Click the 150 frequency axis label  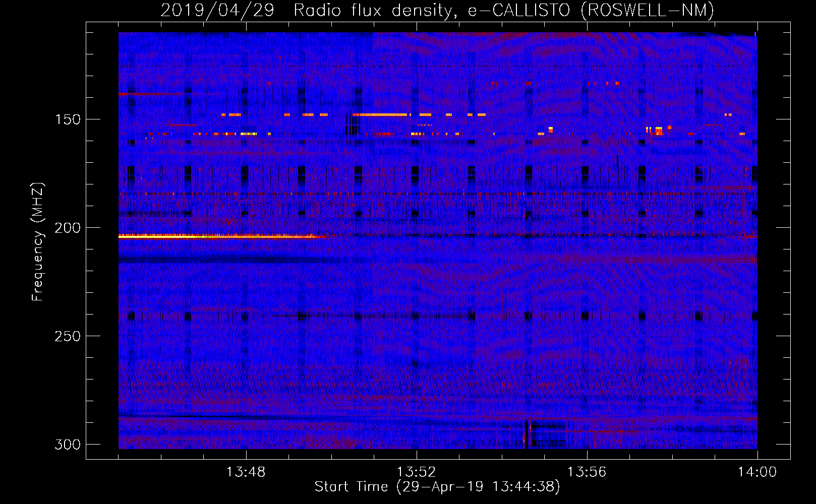click(68, 119)
